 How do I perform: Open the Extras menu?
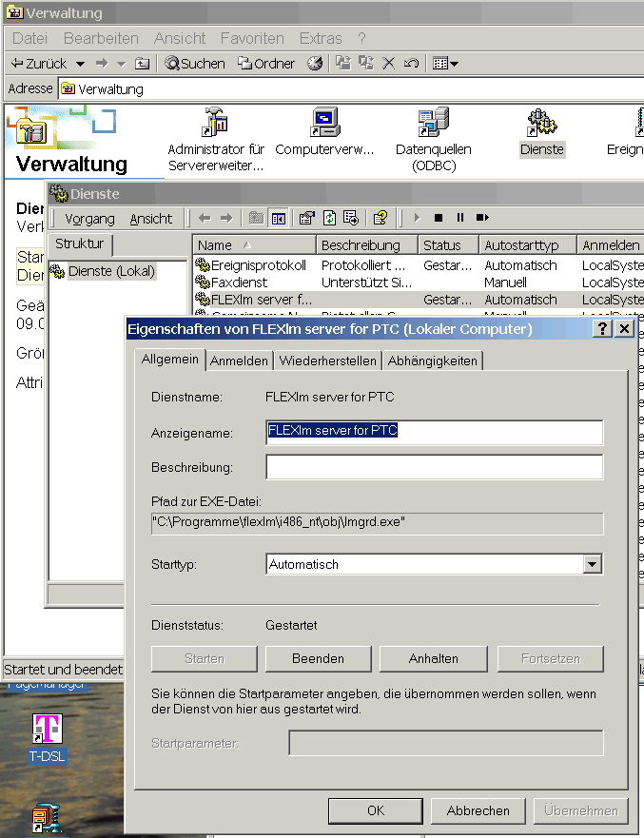[321, 38]
